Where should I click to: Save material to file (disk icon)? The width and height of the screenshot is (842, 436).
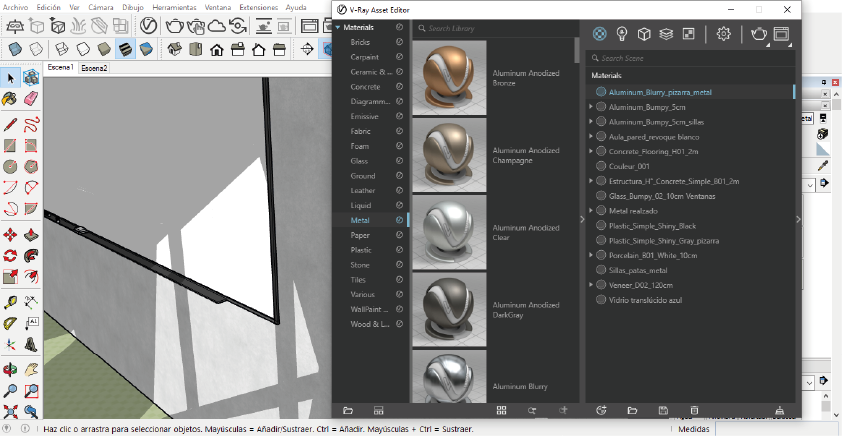663,411
